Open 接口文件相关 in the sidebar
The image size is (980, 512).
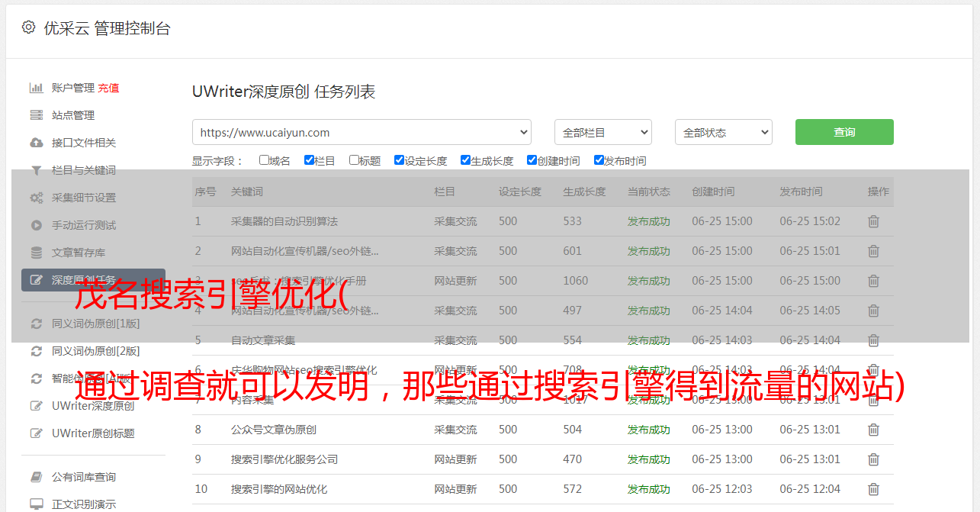[84, 143]
